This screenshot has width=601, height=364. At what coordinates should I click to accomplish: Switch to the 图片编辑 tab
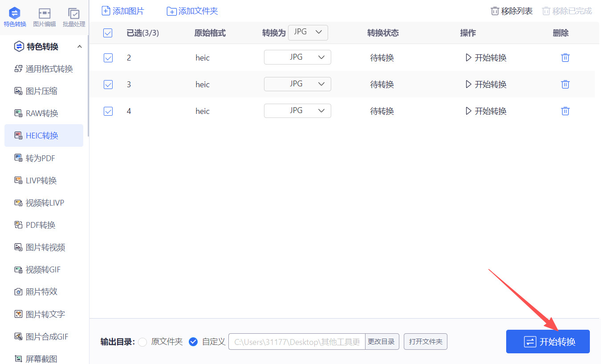(x=45, y=17)
